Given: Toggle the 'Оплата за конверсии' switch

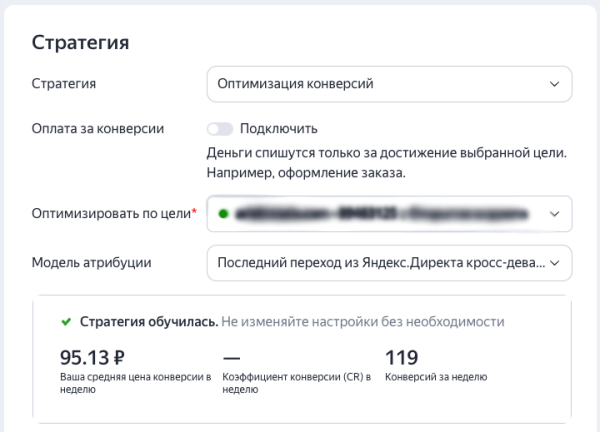Looking at the screenshot, I should click(x=220, y=129).
